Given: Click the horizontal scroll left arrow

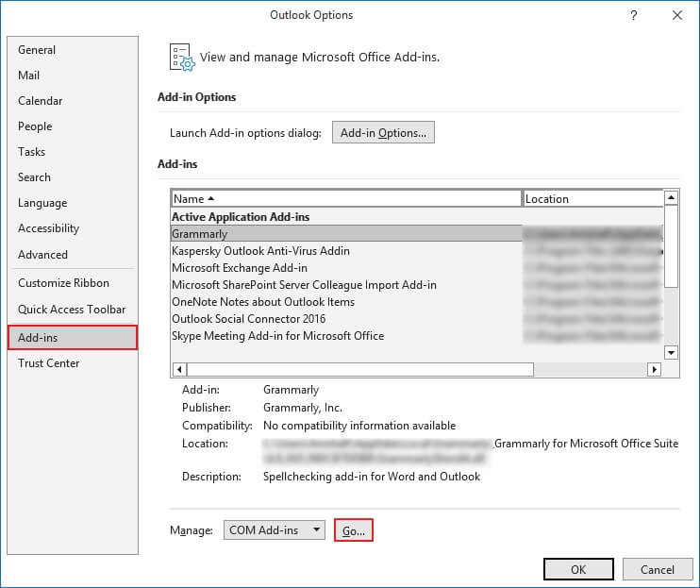Looking at the screenshot, I should coord(179,369).
